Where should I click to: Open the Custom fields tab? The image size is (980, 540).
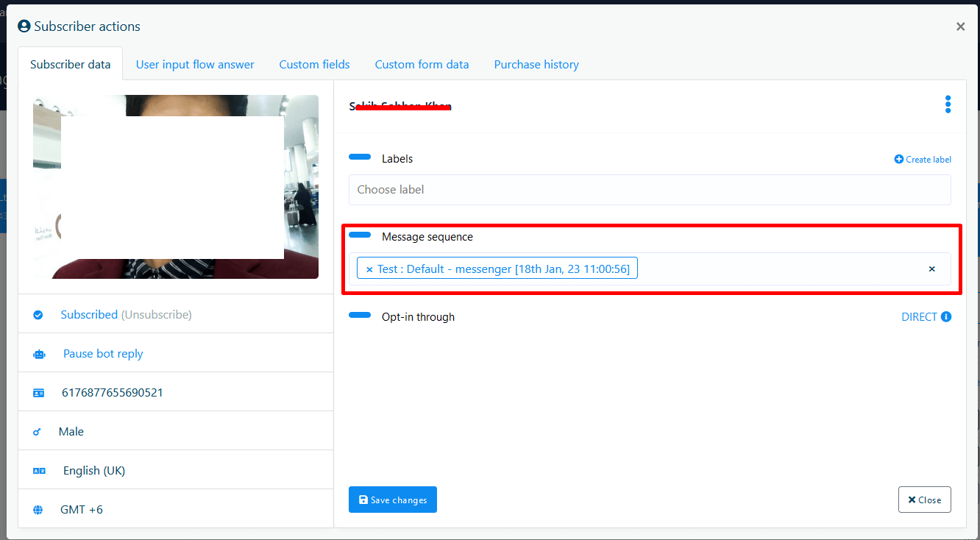pos(314,65)
